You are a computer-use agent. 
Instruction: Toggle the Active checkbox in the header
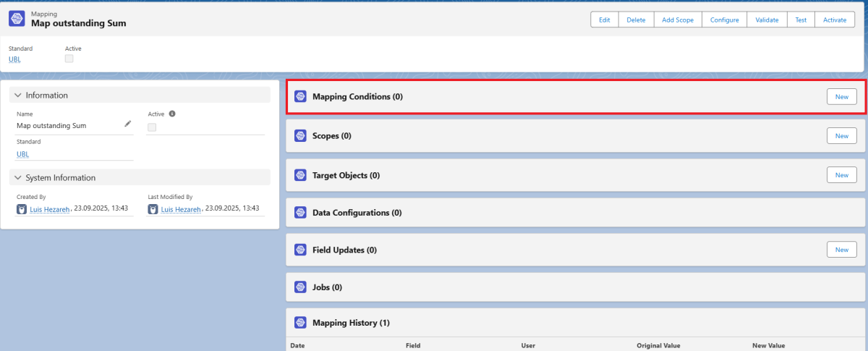pyautogui.click(x=69, y=59)
